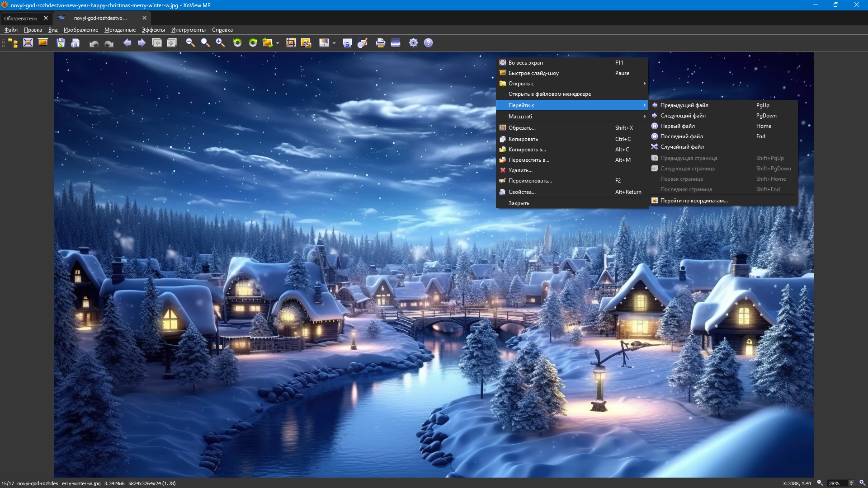The image size is (868, 488).
Task: Expand the dropdown arrow beside the adjust colors icon
Action: pyautogui.click(x=334, y=43)
